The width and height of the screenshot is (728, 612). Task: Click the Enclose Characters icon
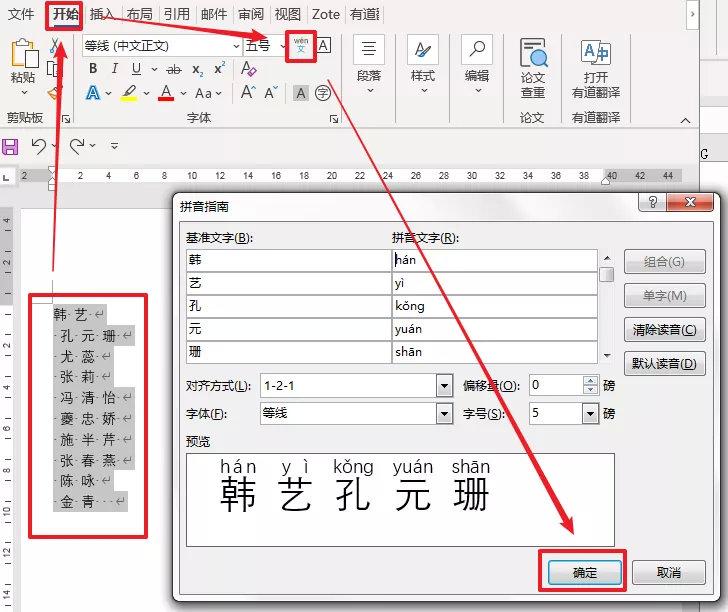pyautogui.click(x=323, y=93)
